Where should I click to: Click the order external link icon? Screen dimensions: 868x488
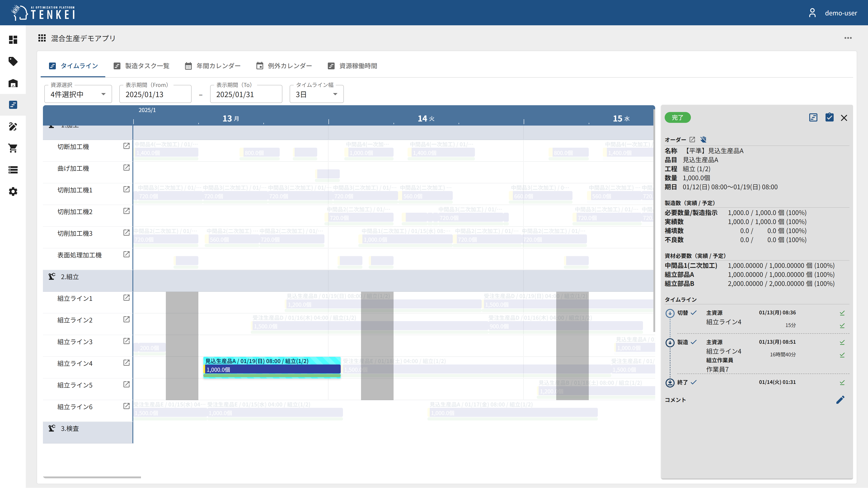click(692, 139)
